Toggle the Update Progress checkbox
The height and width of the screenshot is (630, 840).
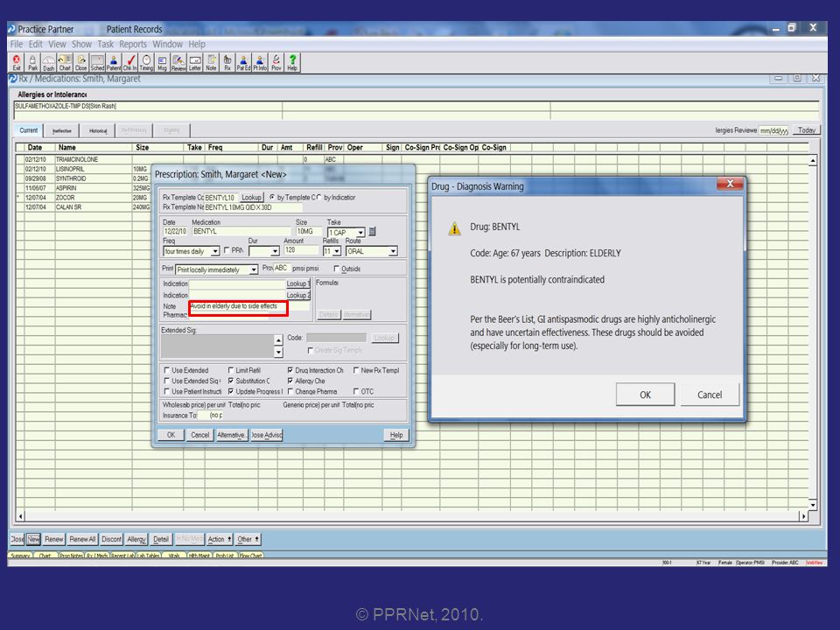tap(231, 391)
